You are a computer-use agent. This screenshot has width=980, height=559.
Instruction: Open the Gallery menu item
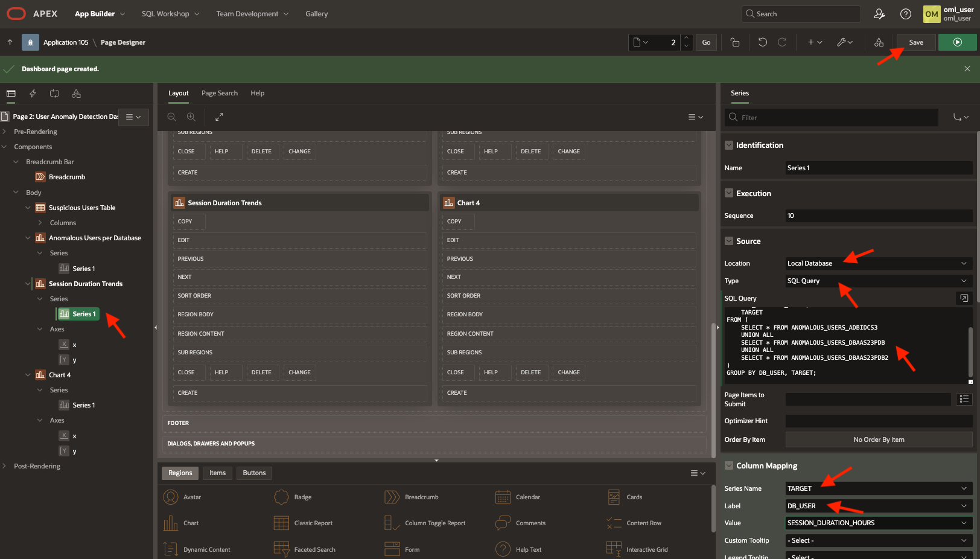[x=316, y=14]
